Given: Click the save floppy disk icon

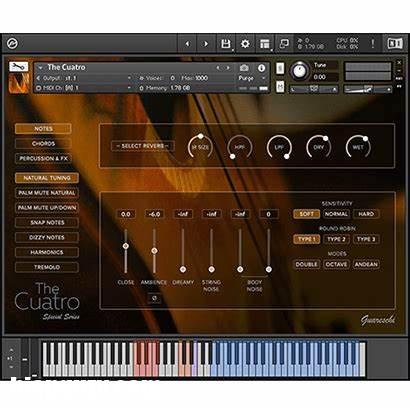Looking at the screenshot, I should [226, 44].
